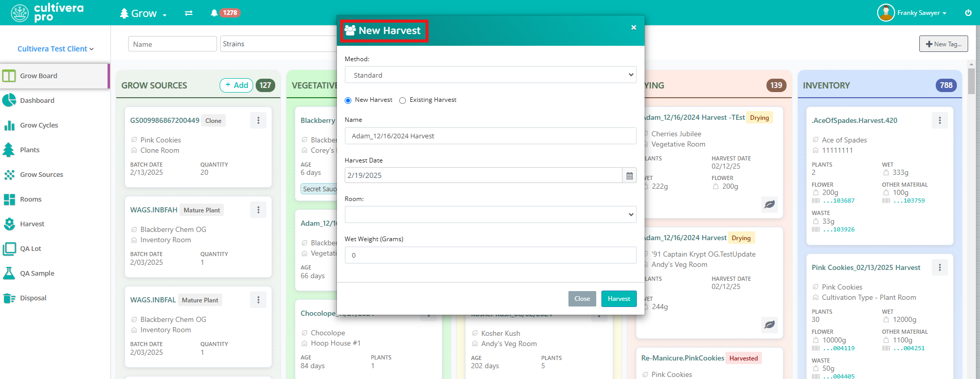Click waste barcode ...103926
980x379 pixels.
tap(833, 229)
